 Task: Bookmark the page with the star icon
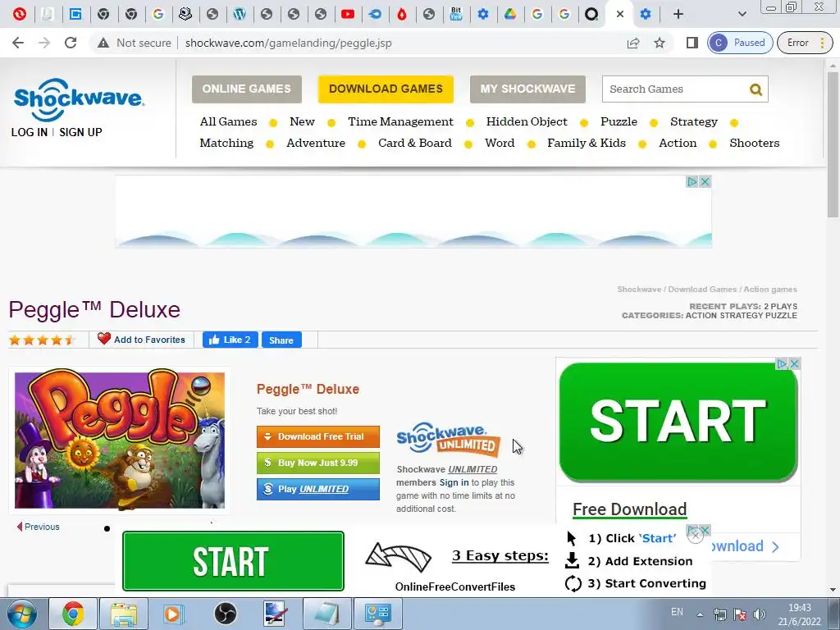click(660, 43)
